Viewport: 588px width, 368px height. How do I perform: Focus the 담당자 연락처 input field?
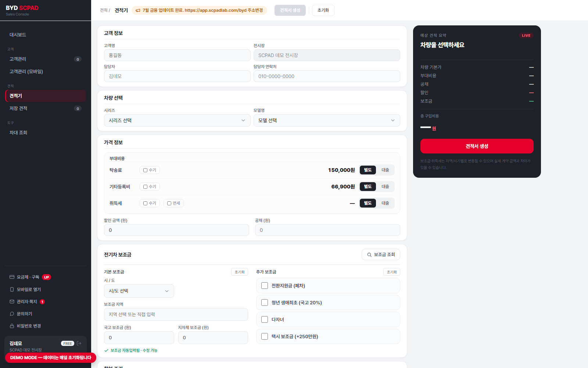(327, 76)
